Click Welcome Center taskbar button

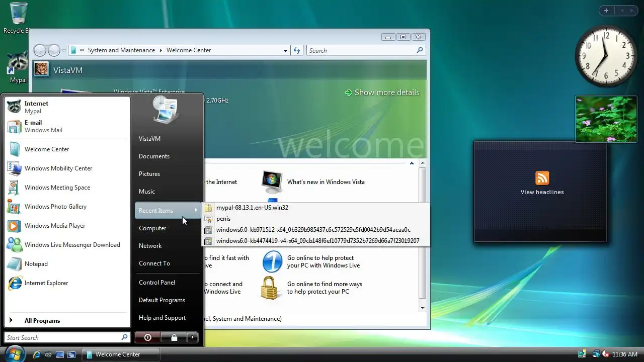121,354
